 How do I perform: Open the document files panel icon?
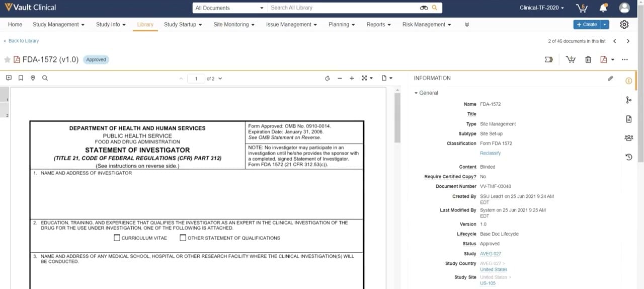628,119
